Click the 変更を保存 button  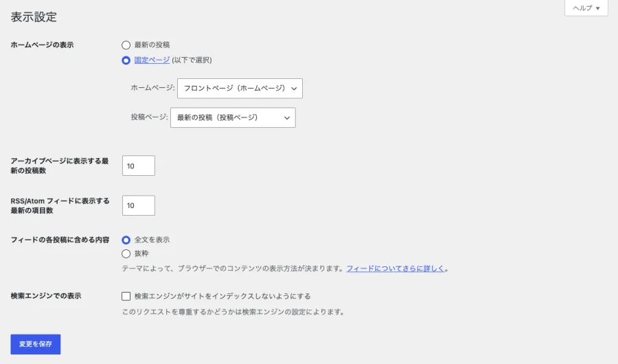point(36,344)
